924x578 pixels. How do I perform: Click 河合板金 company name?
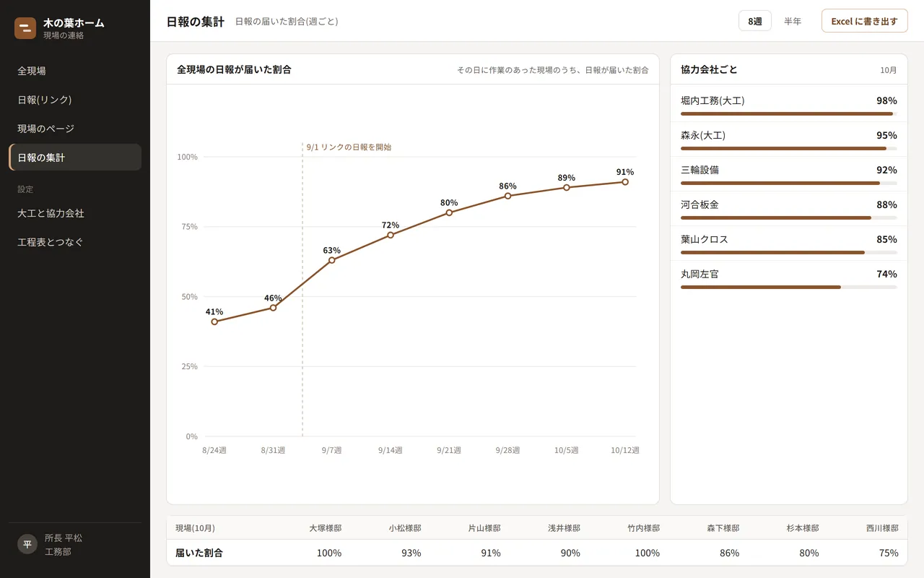coord(699,204)
